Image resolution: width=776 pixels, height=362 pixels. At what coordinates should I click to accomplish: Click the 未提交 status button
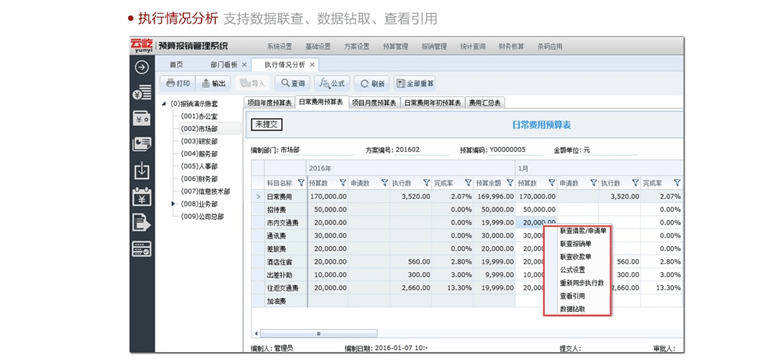pos(266,125)
